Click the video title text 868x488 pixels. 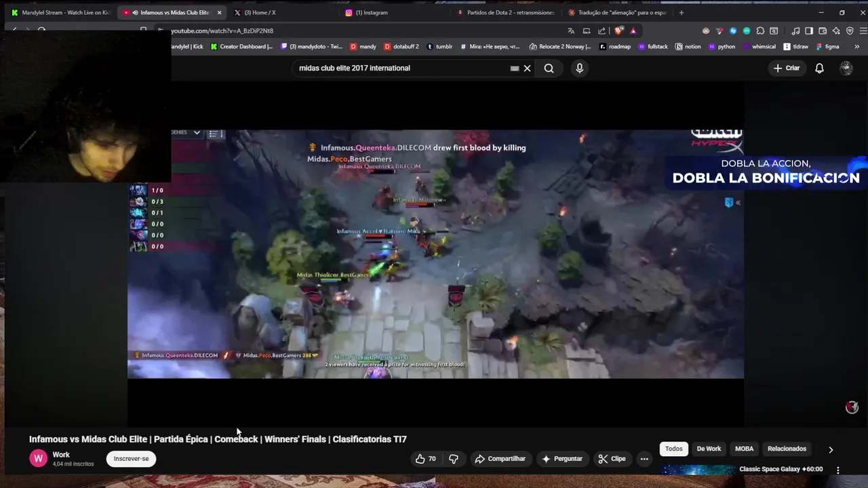point(218,439)
